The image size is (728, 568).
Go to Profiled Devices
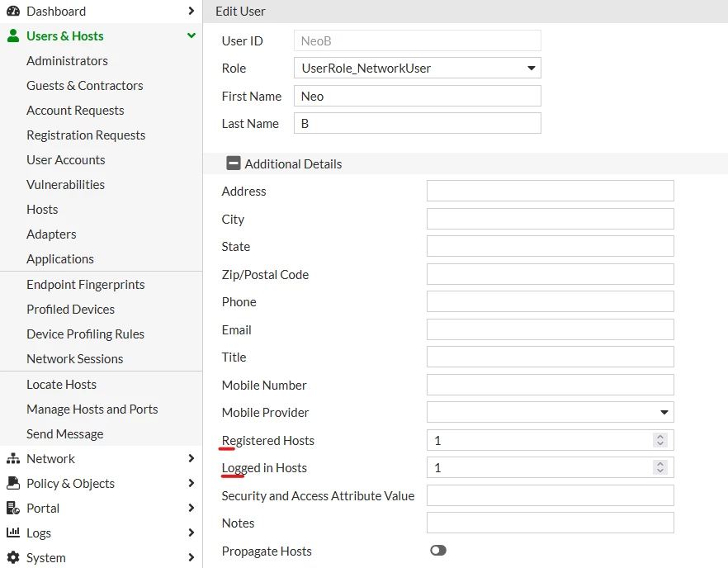tap(70, 310)
